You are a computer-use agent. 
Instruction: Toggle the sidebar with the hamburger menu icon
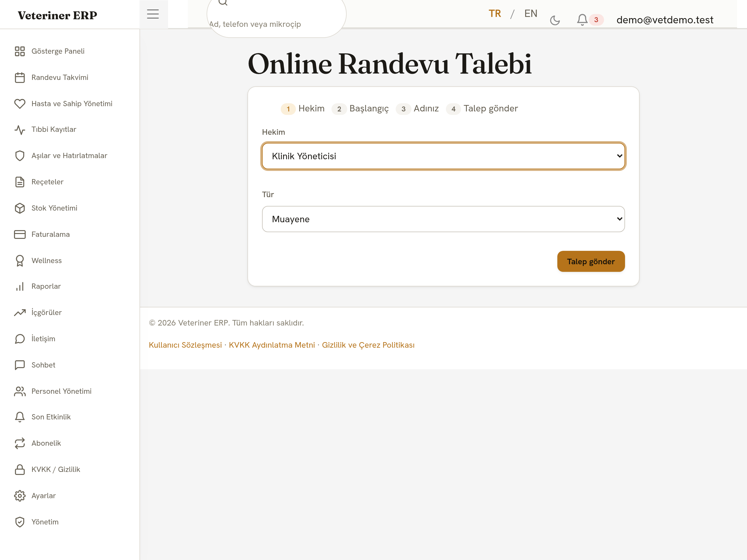point(153,14)
